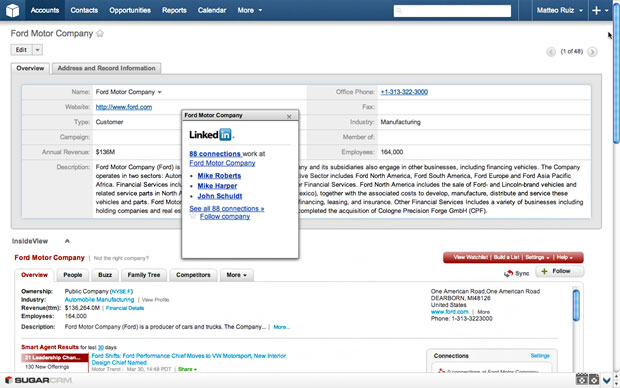Open Ford Shifts news headline link
620x388 pixels.
pyautogui.click(x=189, y=359)
